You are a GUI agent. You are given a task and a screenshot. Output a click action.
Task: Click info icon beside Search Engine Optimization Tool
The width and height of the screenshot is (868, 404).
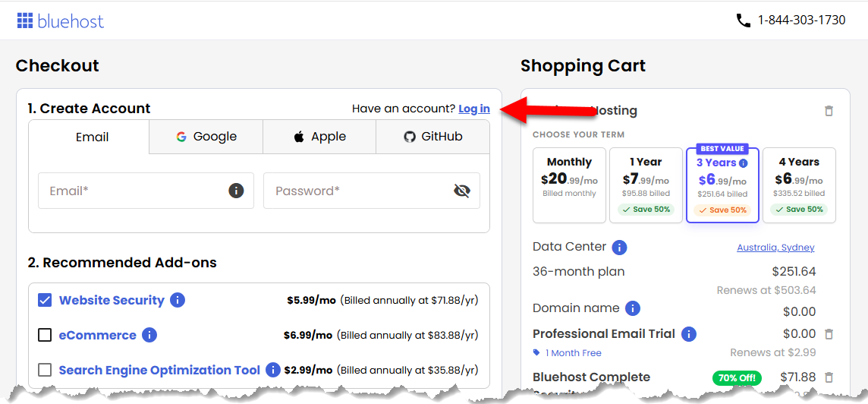point(273,370)
